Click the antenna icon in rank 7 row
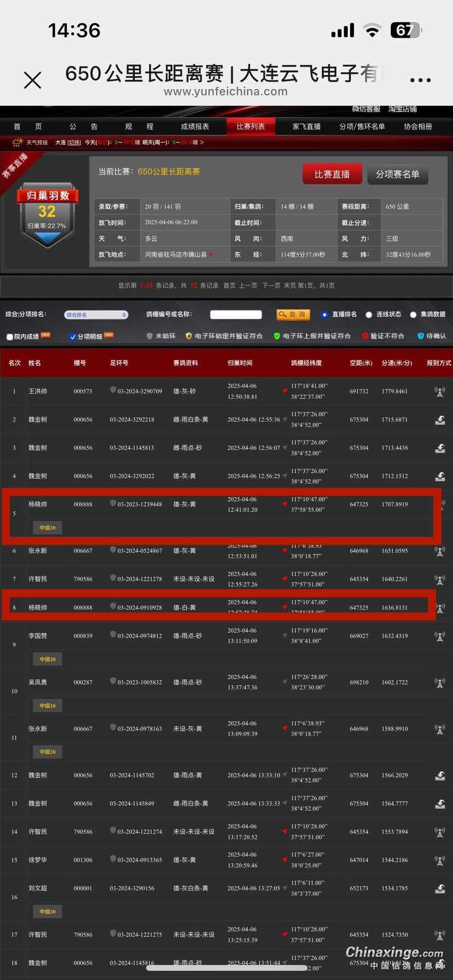 [x=439, y=579]
